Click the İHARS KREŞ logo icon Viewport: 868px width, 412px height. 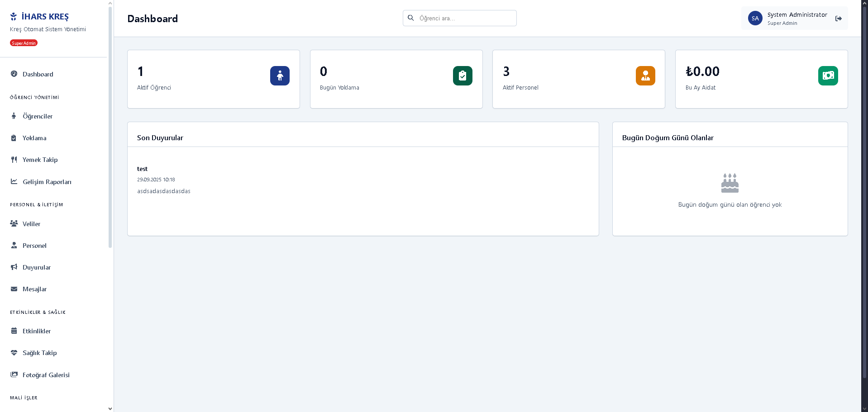[14, 17]
